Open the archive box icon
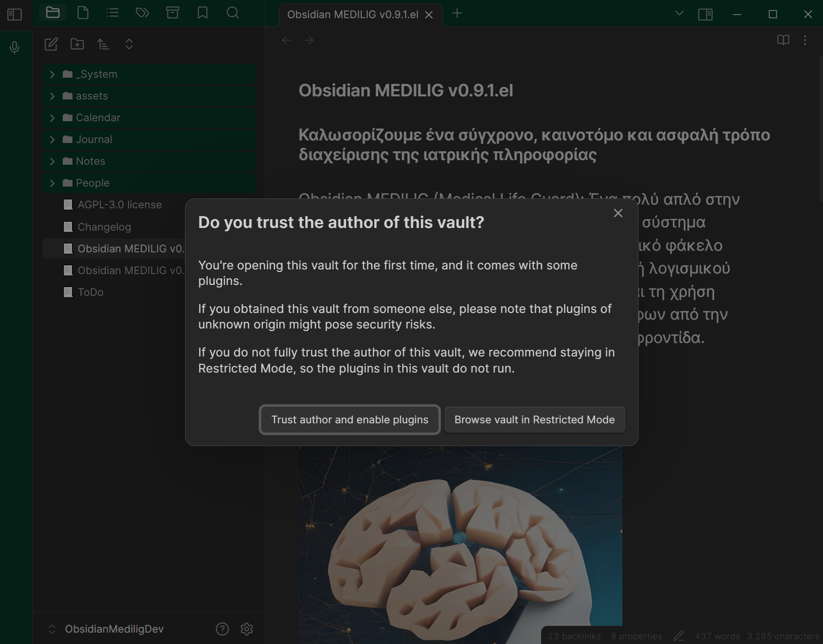Viewport: 823px width, 644px height. point(173,12)
